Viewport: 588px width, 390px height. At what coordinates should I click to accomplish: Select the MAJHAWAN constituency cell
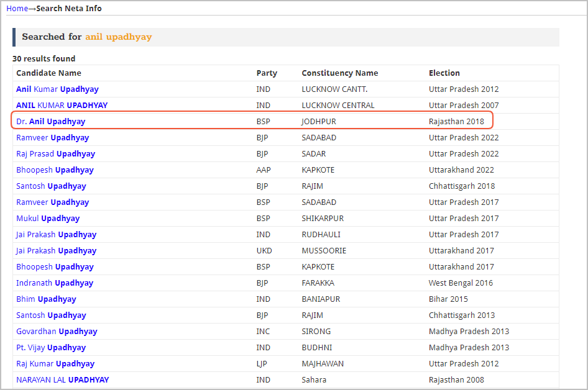(323, 363)
